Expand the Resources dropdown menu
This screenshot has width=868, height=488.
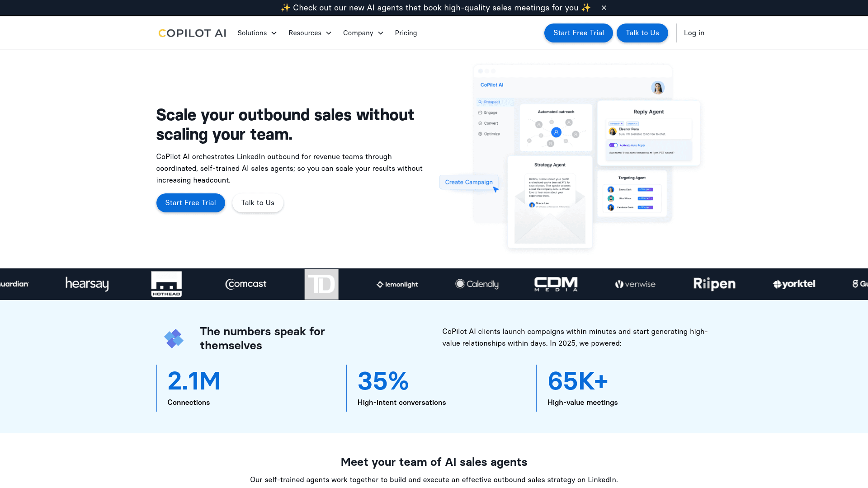(310, 33)
